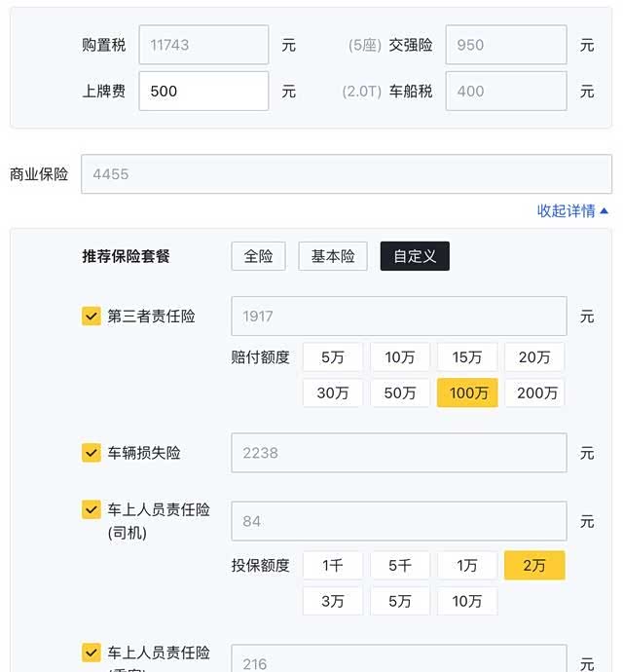Click the 上牌费 input field
Image resolution: width=623 pixels, height=672 pixels.
click(x=203, y=91)
